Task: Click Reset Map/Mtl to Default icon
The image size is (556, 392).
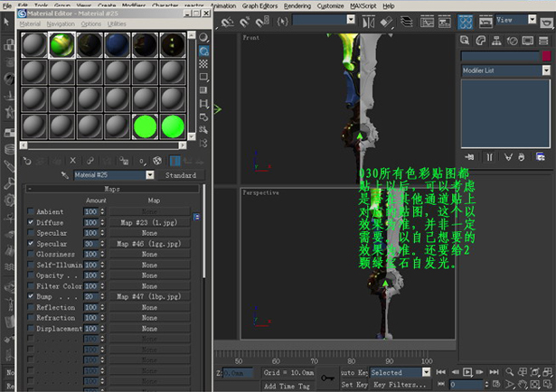Action: tap(73, 161)
